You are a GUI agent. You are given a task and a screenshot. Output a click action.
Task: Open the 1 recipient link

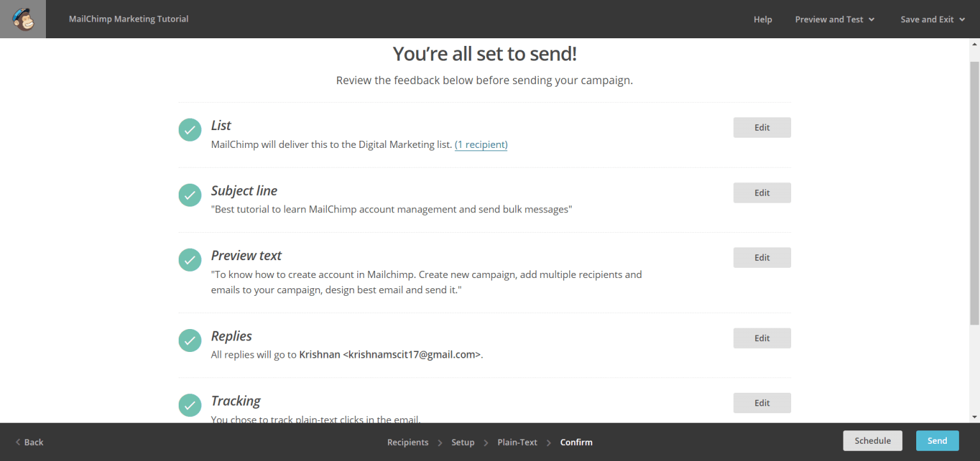[x=481, y=145]
